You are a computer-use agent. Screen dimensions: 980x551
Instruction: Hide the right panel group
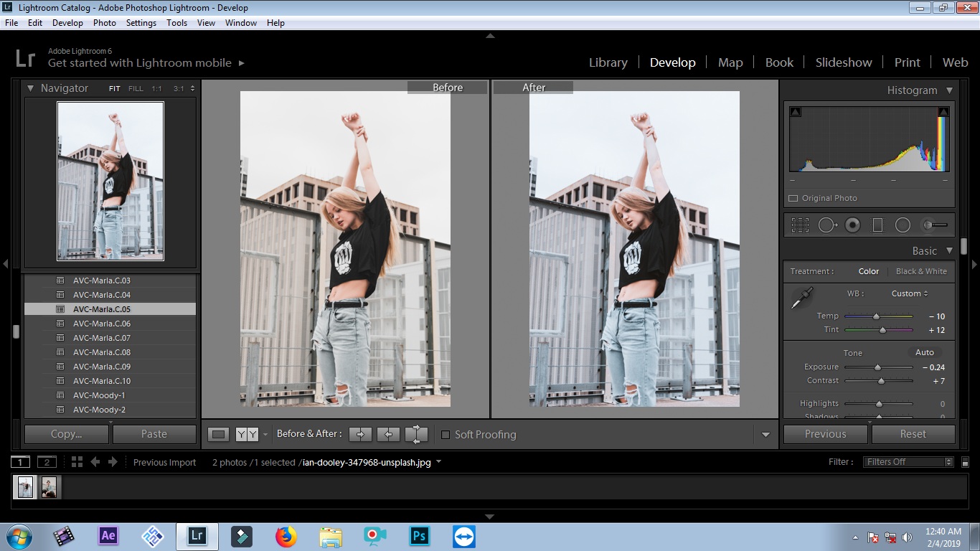pos(974,264)
